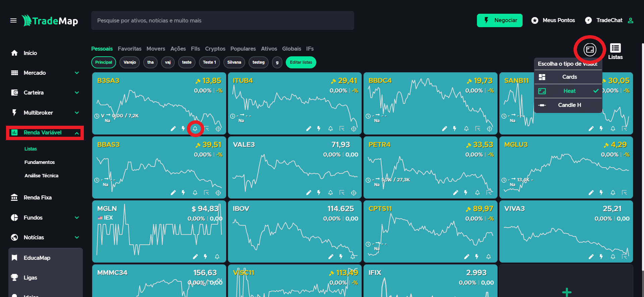Open Fundamentos in sidebar

click(x=40, y=162)
